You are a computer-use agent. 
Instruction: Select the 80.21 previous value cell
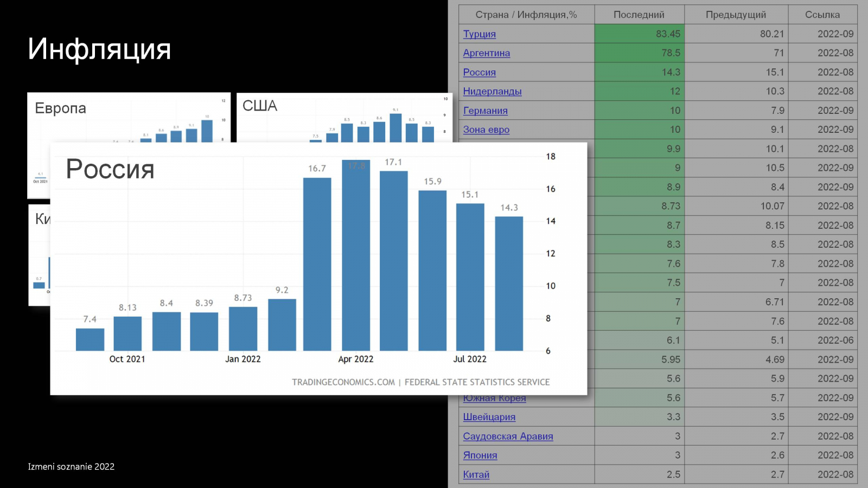pyautogui.click(x=736, y=34)
